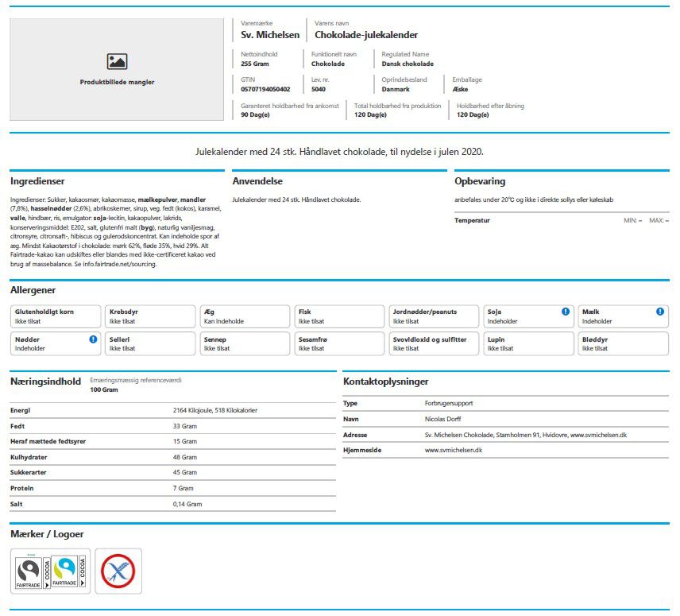
Task: Click the gluten-free crossed grain logo
Action: point(118,571)
